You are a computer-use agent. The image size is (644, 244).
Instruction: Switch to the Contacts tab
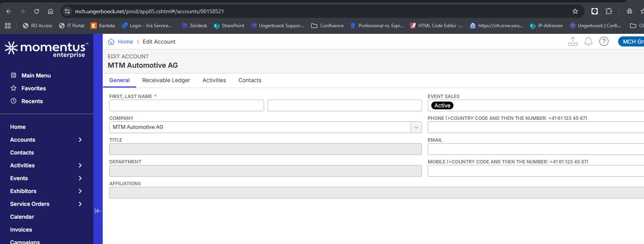pyautogui.click(x=250, y=80)
